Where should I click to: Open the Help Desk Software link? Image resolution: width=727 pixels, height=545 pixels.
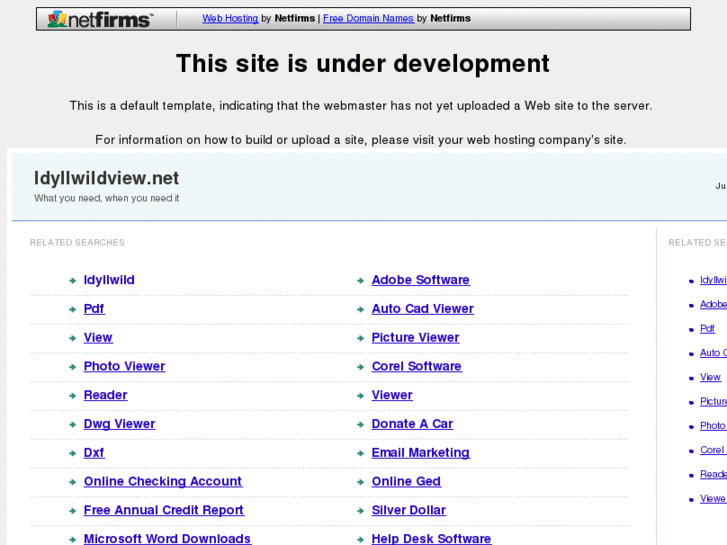(x=431, y=539)
